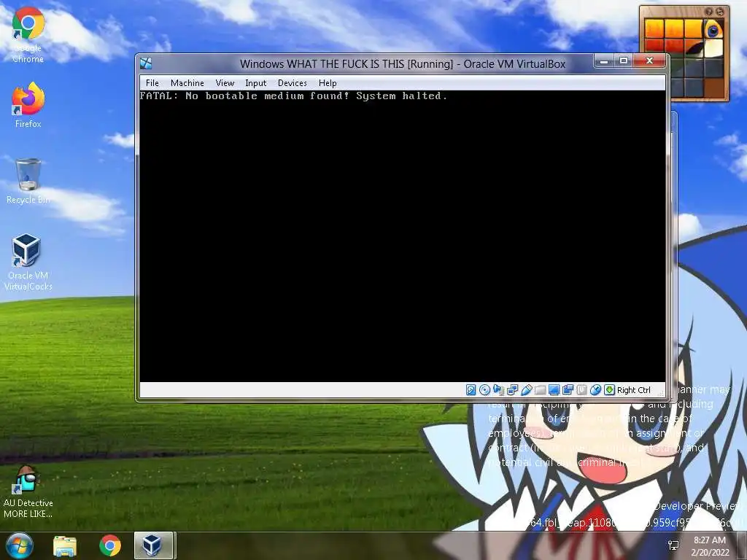Click the optical disk status icon
The width and height of the screenshot is (747, 560).
click(x=484, y=390)
